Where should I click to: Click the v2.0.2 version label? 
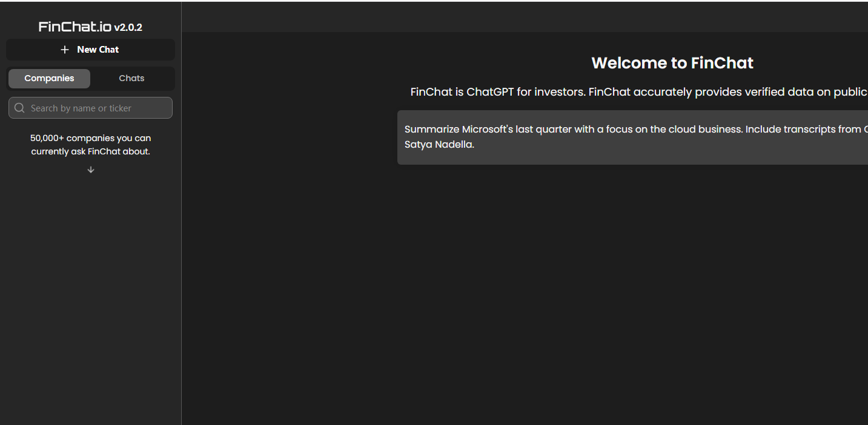coord(128,27)
